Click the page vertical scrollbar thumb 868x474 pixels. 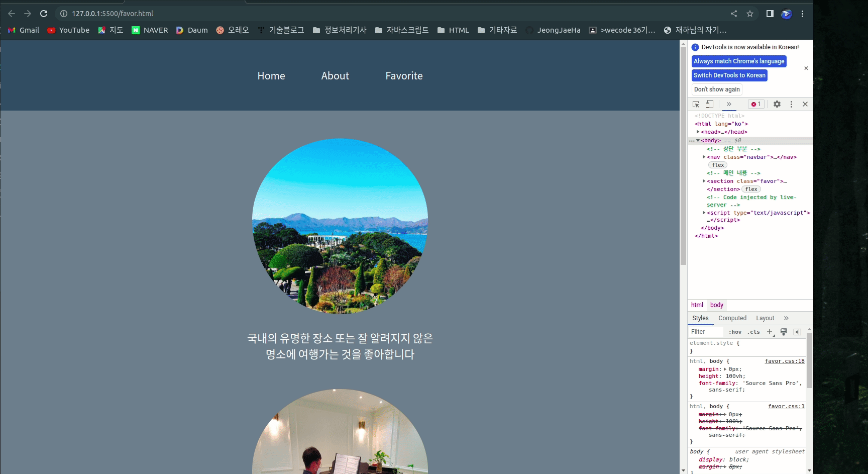tap(683, 156)
